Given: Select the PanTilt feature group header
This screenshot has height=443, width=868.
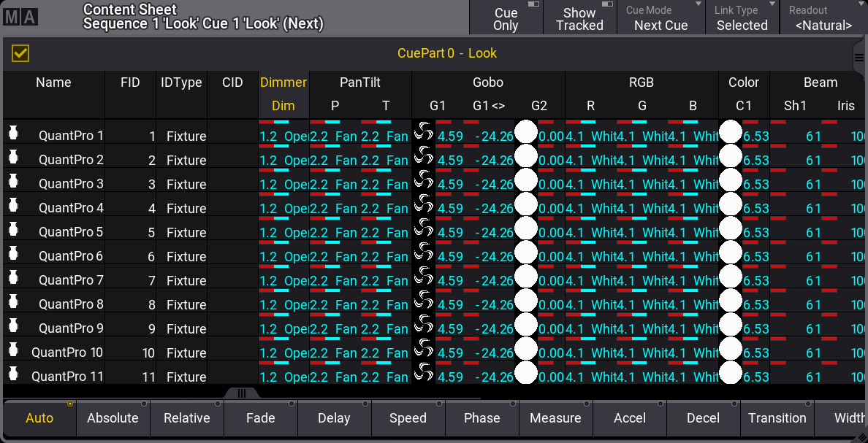Looking at the screenshot, I should click(x=360, y=82).
